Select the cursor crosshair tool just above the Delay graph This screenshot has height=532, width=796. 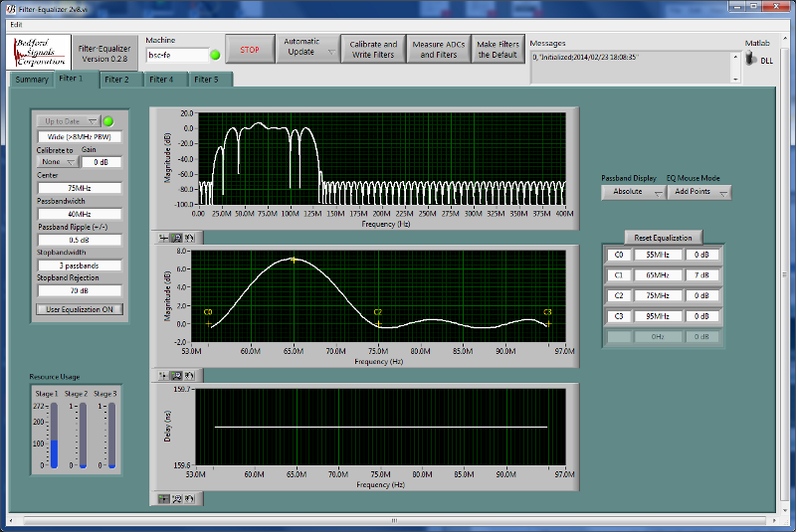coord(163,376)
